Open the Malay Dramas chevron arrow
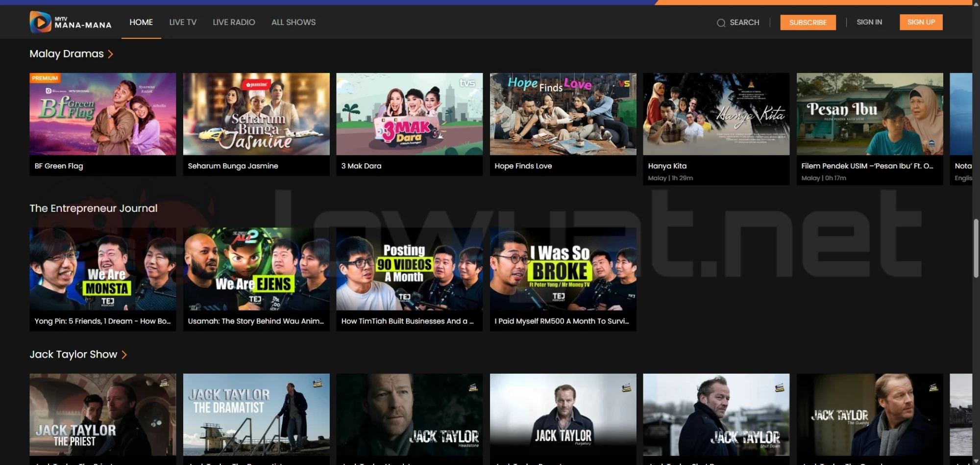The width and height of the screenshot is (980, 465). 111,54
